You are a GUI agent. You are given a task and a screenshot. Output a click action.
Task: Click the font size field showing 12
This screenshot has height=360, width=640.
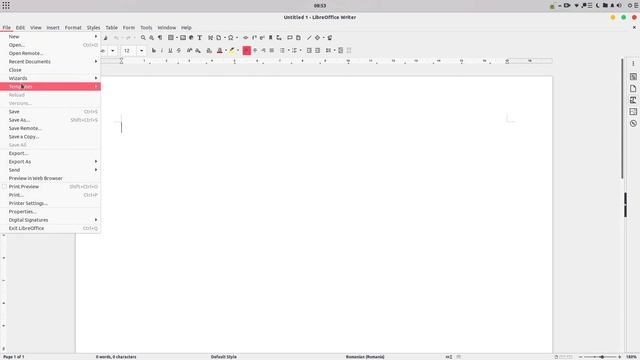pyautogui.click(x=130, y=51)
